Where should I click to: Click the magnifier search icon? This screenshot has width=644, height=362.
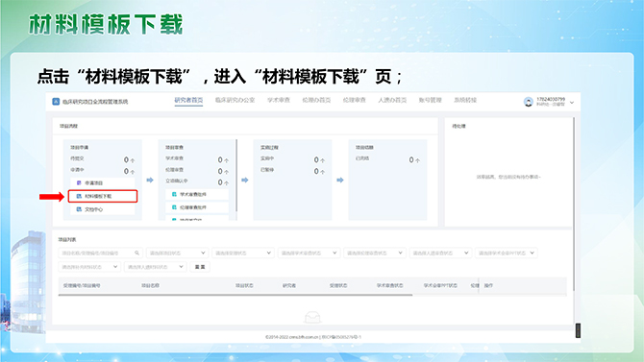(136, 253)
